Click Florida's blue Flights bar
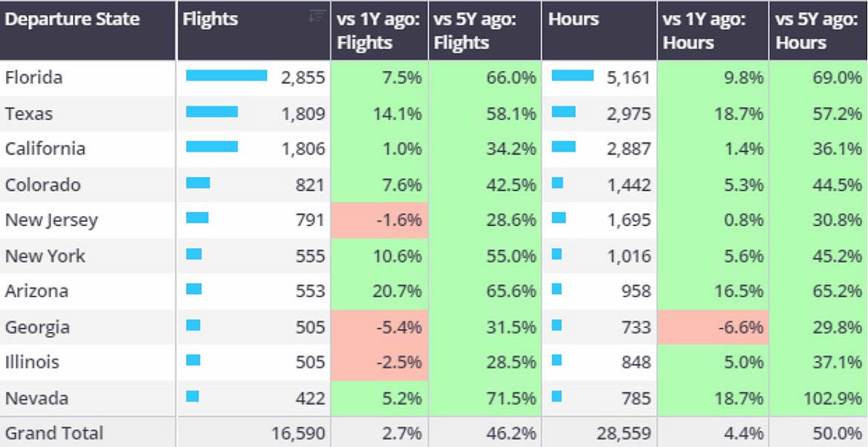 pyautogui.click(x=227, y=76)
